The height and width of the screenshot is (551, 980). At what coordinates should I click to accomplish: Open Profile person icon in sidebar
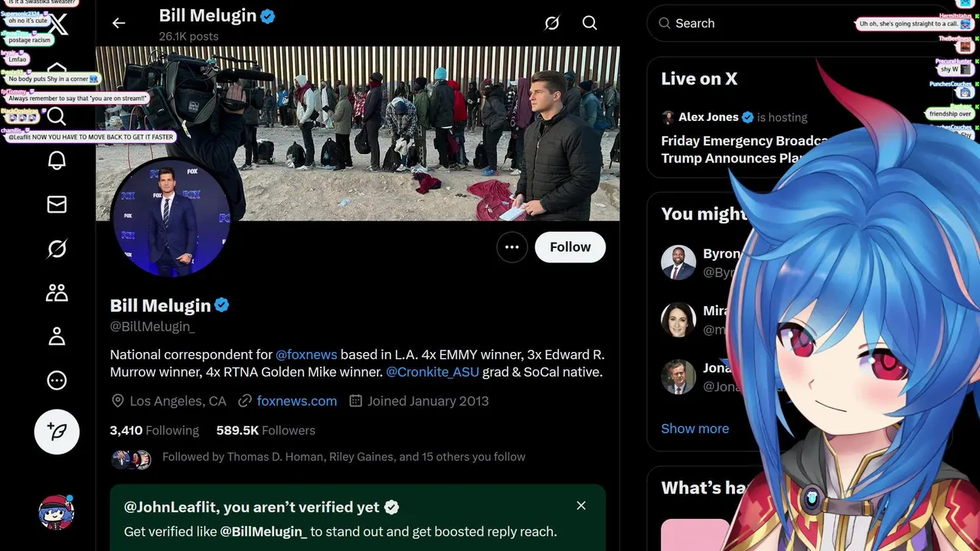pyautogui.click(x=57, y=336)
